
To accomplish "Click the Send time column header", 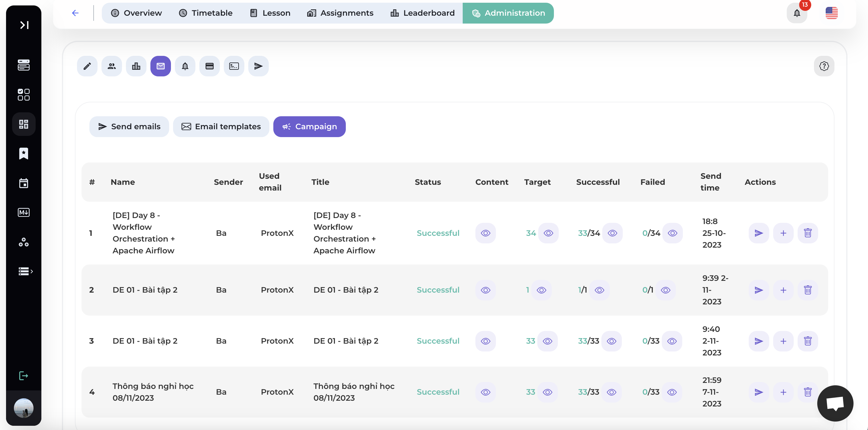I will tap(711, 182).
